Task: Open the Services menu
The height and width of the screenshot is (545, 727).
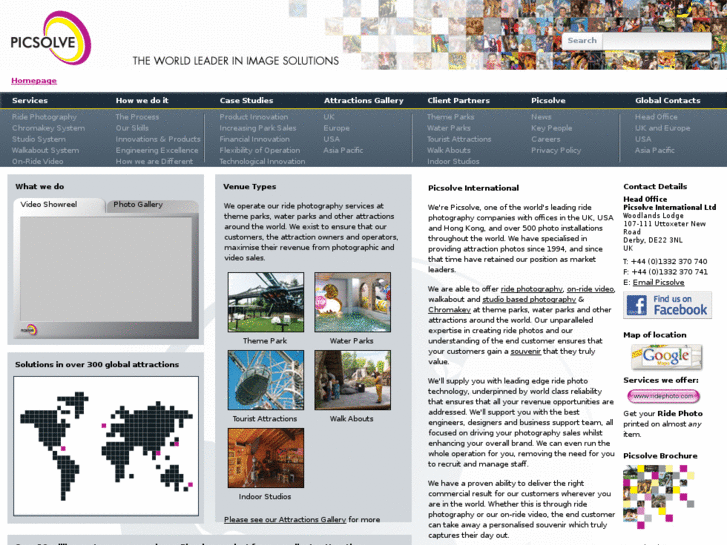Action: [x=30, y=100]
